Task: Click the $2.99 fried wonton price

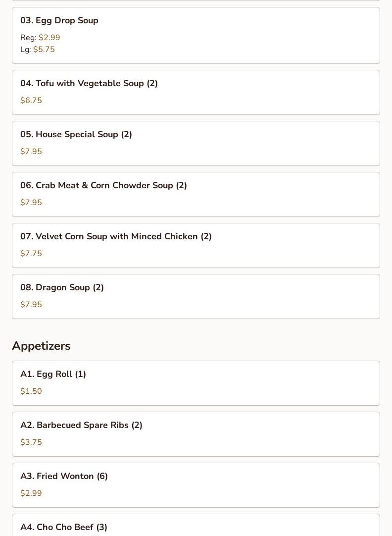Action: [x=31, y=492]
